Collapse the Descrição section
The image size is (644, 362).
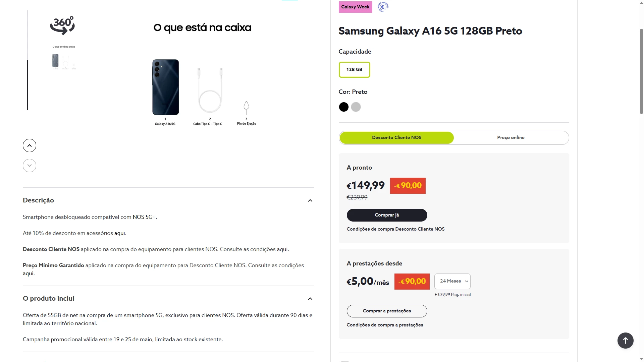(310, 200)
